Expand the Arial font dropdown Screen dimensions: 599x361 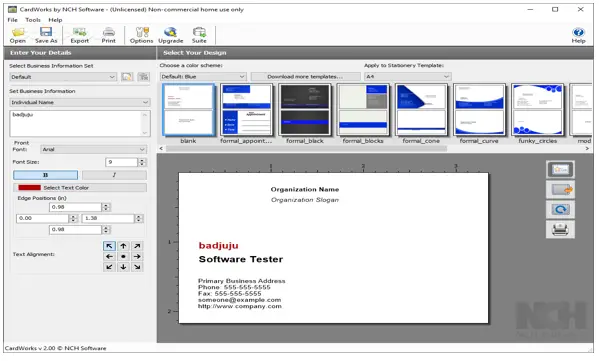(x=94, y=149)
